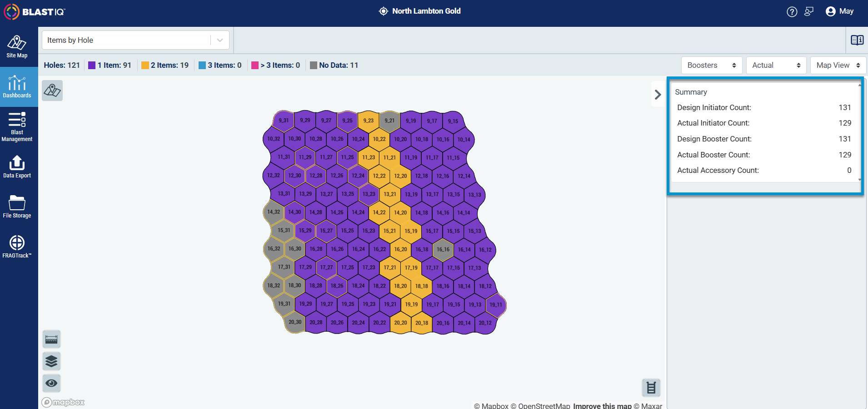Screen dimensions: 868x409
Task: Open File Storage section
Action: point(17,207)
